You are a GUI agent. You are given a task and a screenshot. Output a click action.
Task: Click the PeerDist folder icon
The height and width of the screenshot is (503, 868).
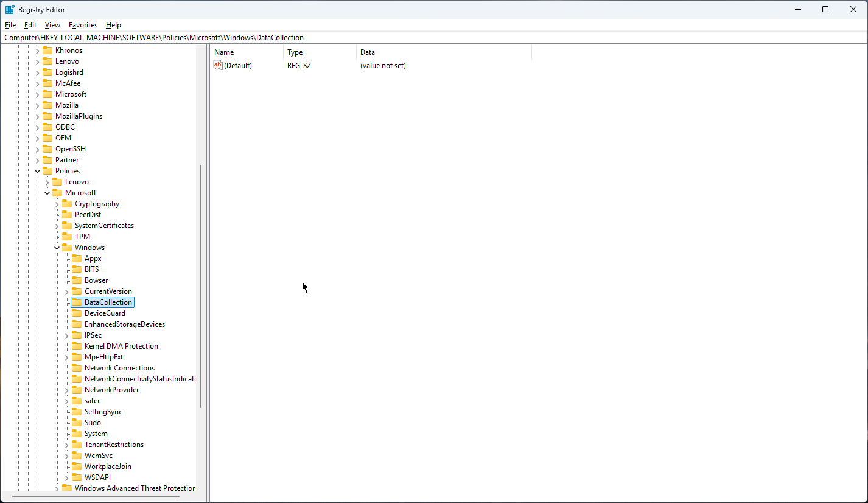tap(67, 215)
